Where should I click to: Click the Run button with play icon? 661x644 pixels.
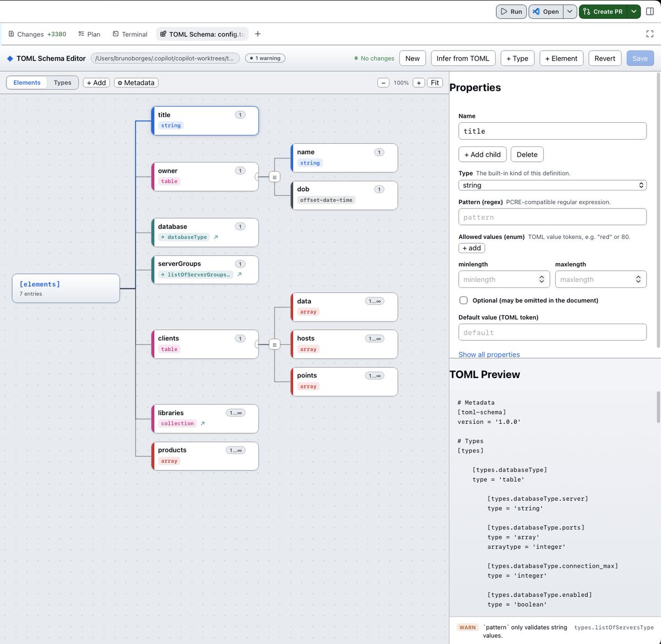(511, 11)
